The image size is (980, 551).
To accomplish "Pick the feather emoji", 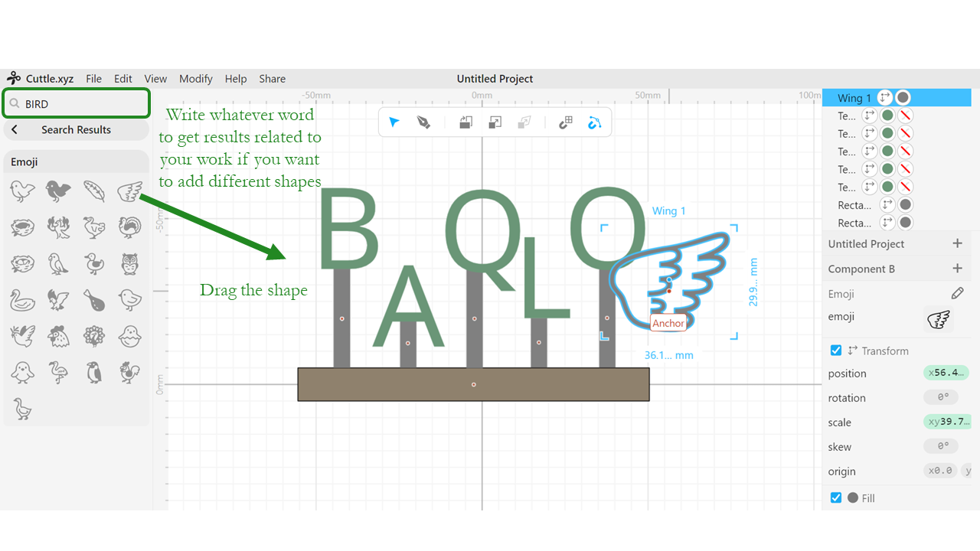I will (x=94, y=191).
